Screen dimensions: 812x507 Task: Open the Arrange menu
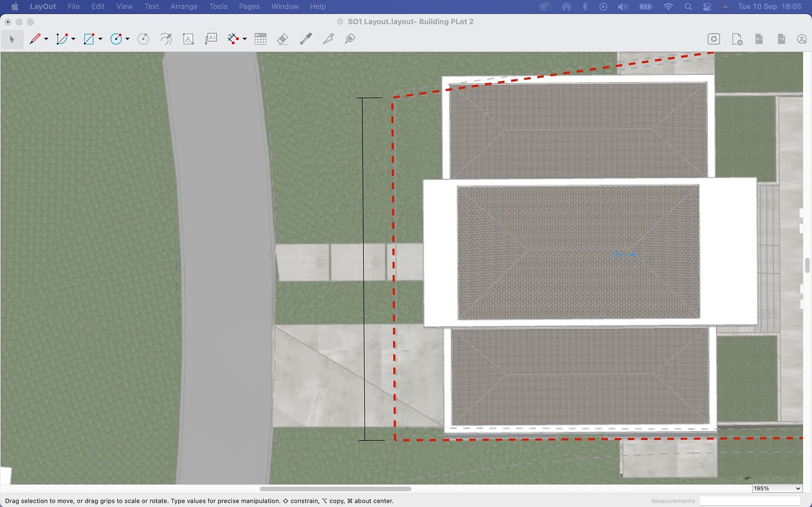coord(184,6)
